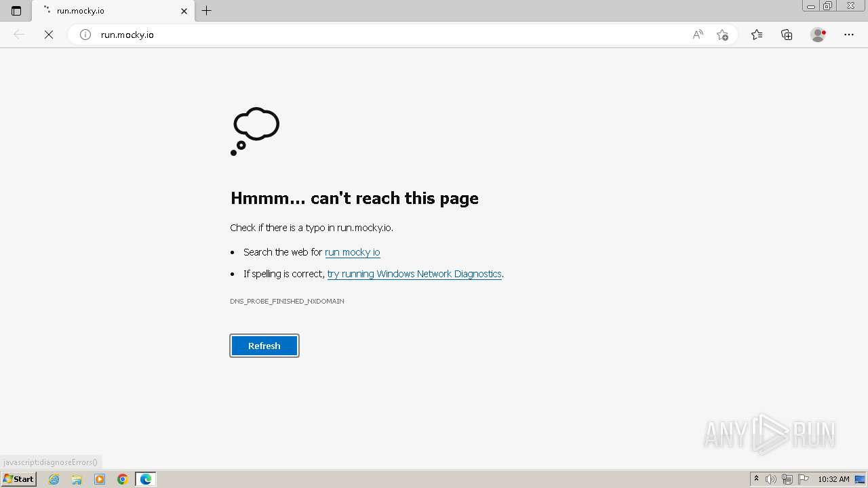The height and width of the screenshot is (488, 868).
Task: Open the volume speaker tray icon
Action: (x=771, y=479)
